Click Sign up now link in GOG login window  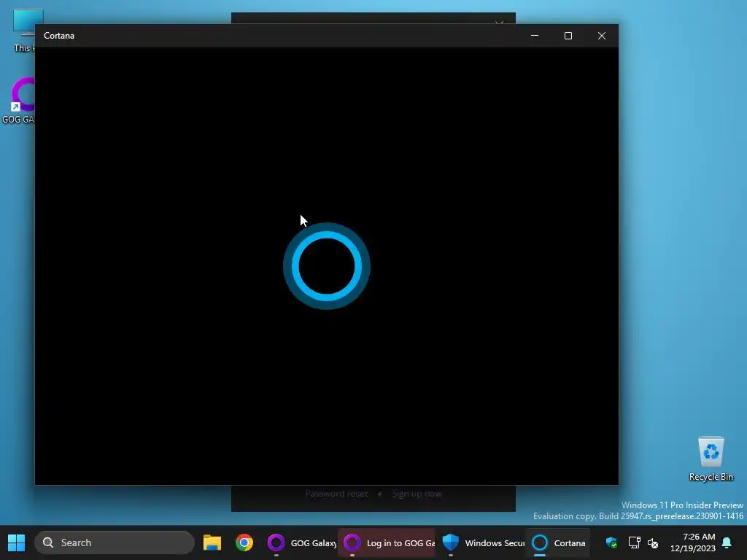click(x=417, y=494)
